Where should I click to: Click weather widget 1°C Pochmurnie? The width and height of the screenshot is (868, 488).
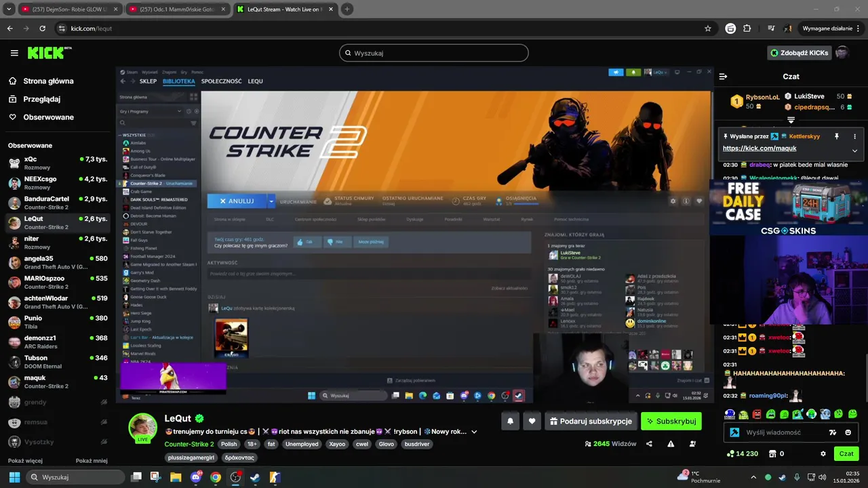699,476
